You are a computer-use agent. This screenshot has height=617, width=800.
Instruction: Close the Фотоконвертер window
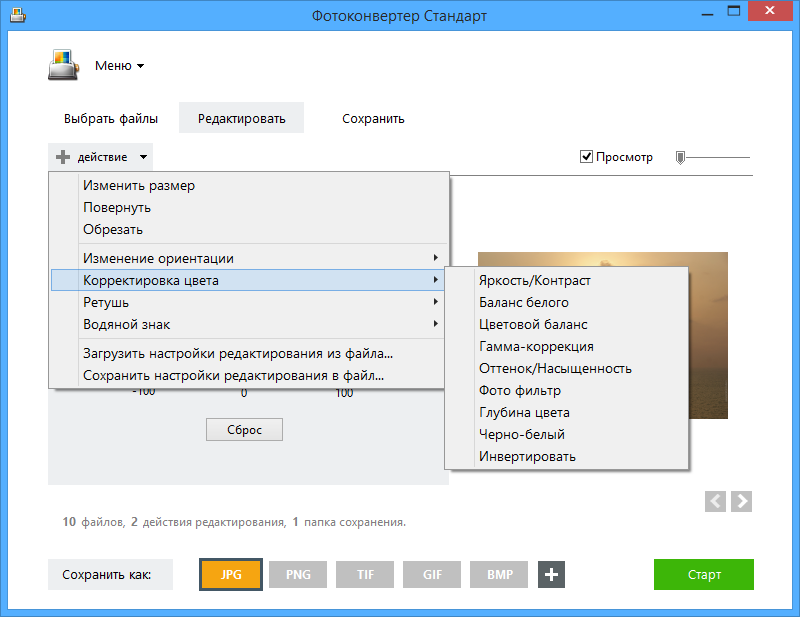(x=770, y=11)
